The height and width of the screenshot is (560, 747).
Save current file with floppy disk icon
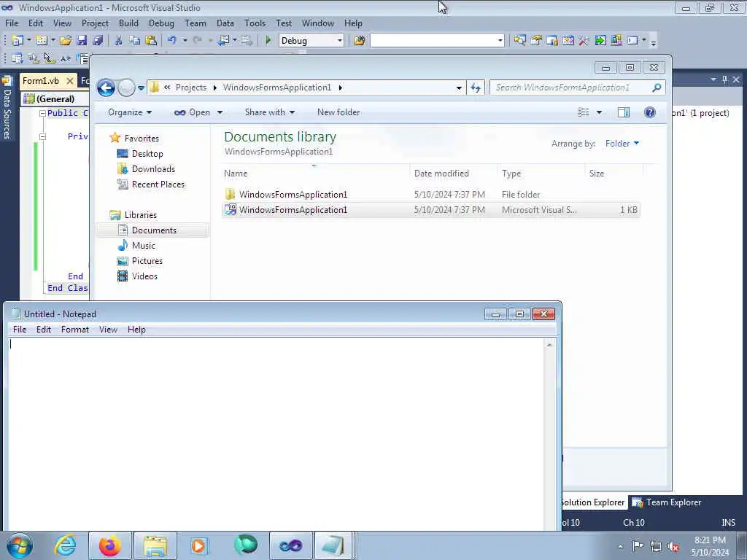tap(82, 41)
